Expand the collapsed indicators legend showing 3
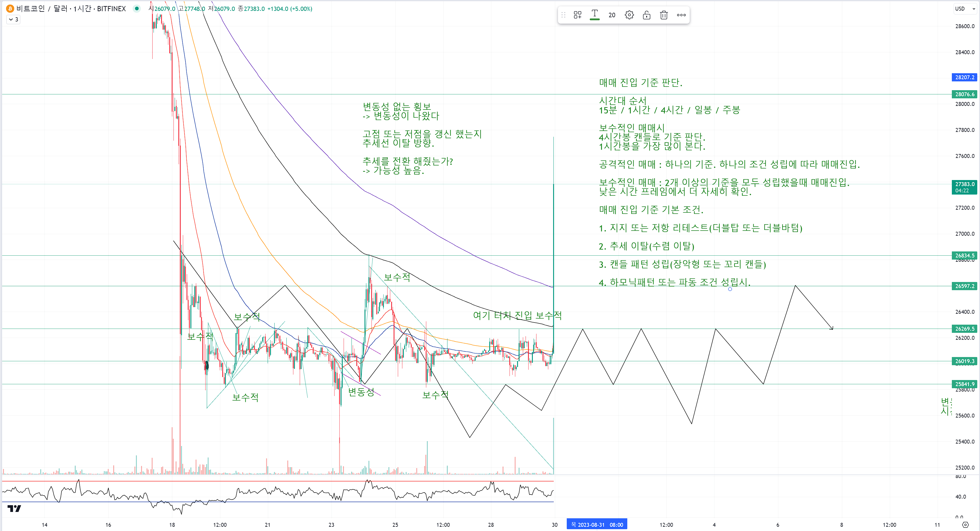980x531 pixels. pyautogui.click(x=13, y=19)
